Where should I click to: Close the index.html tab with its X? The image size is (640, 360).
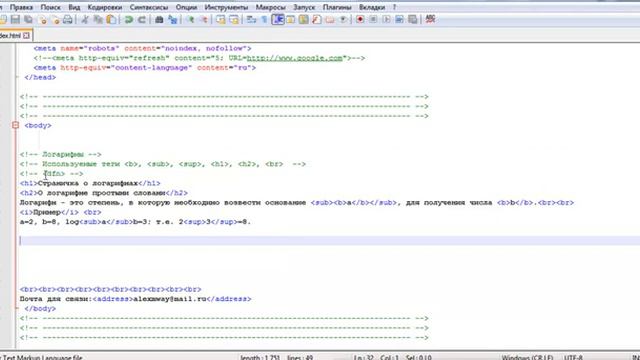click(27, 36)
